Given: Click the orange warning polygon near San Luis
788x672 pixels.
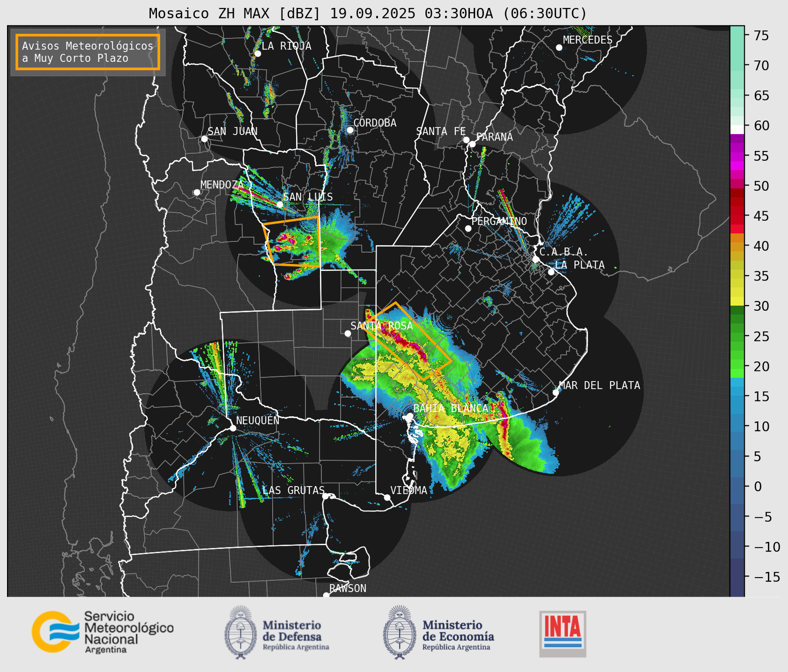Looking at the screenshot, I should (x=292, y=241).
